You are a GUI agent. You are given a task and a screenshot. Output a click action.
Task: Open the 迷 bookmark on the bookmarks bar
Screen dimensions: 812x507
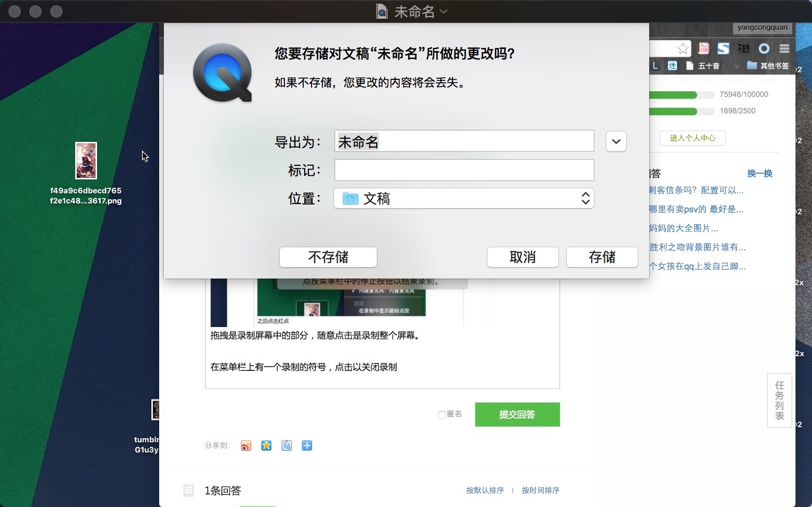[673, 66]
